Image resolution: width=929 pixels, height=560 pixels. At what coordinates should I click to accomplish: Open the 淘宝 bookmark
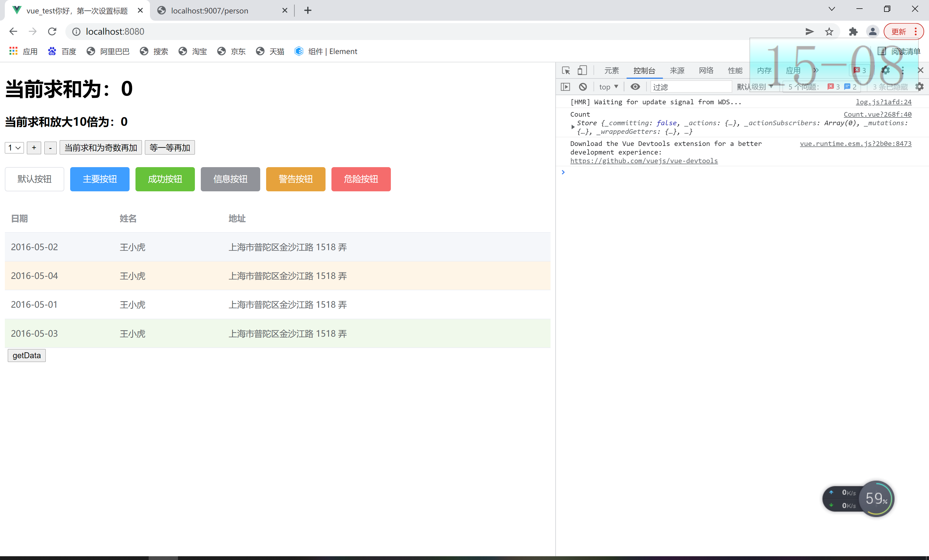(x=193, y=51)
